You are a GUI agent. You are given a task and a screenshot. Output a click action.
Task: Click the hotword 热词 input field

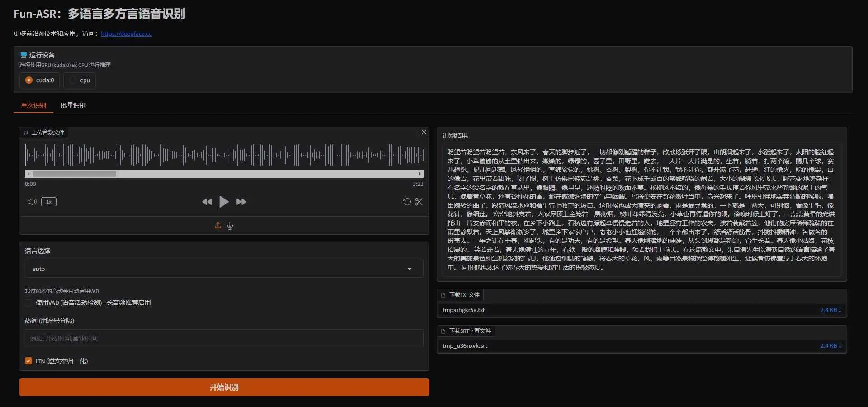[224, 338]
